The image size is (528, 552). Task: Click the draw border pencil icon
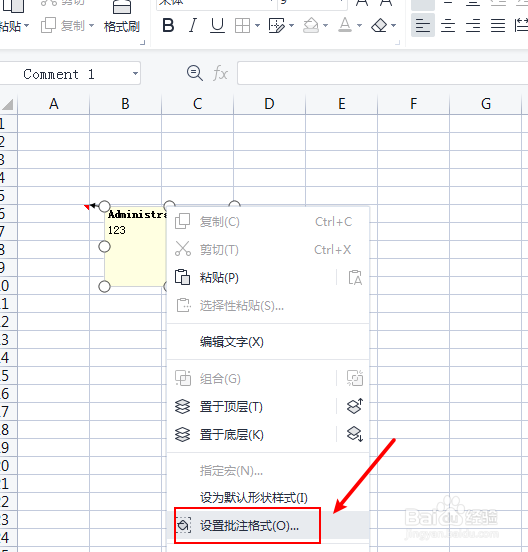click(x=277, y=25)
